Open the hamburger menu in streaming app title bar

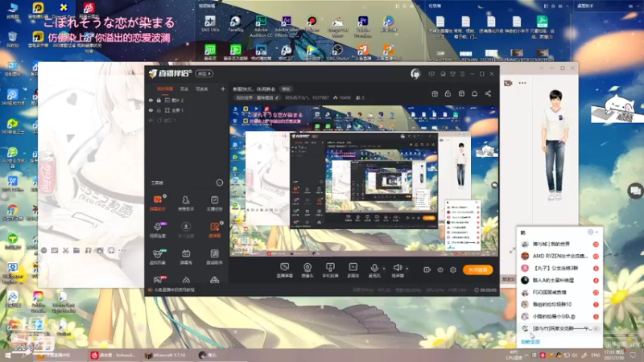tap(462, 74)
